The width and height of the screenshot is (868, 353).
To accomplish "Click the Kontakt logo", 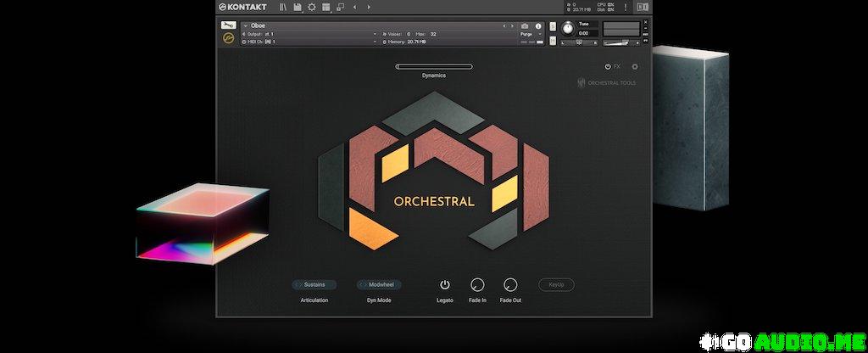I will 242,7.
